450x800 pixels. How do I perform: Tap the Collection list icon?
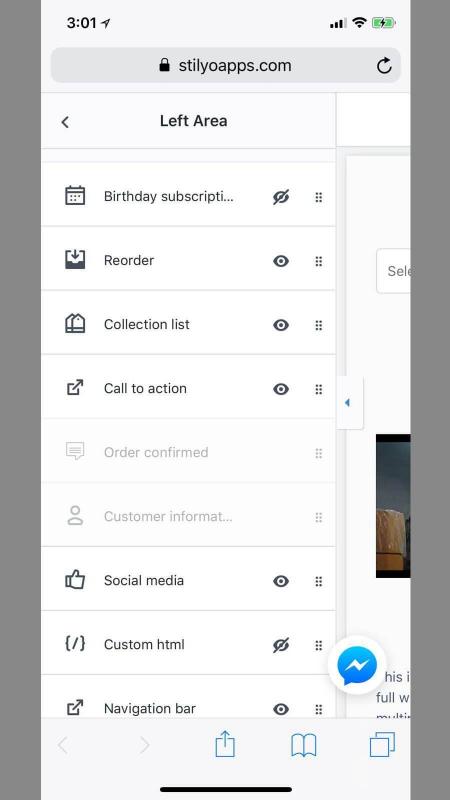[x=75, y=323]
